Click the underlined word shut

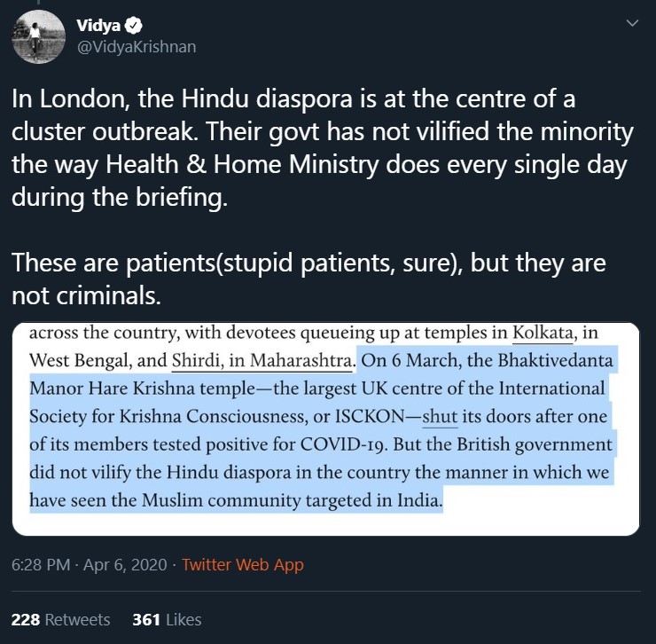click(440, 416)
